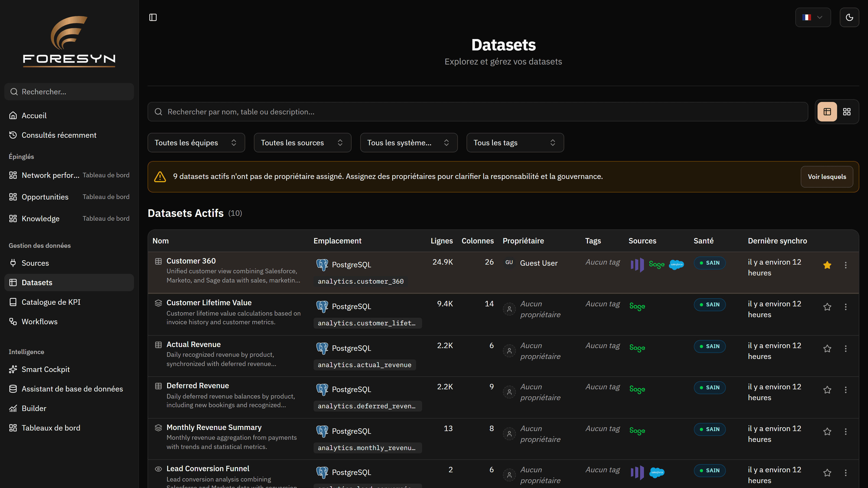Screen dimensions: 868x488
Task: Collapse the sidebar with the panel toggle icon
Action: tap(153, 18)
